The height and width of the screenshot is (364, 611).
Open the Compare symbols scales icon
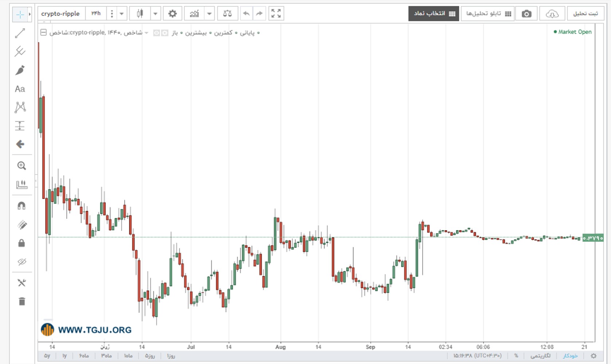[x=227, y=14]
